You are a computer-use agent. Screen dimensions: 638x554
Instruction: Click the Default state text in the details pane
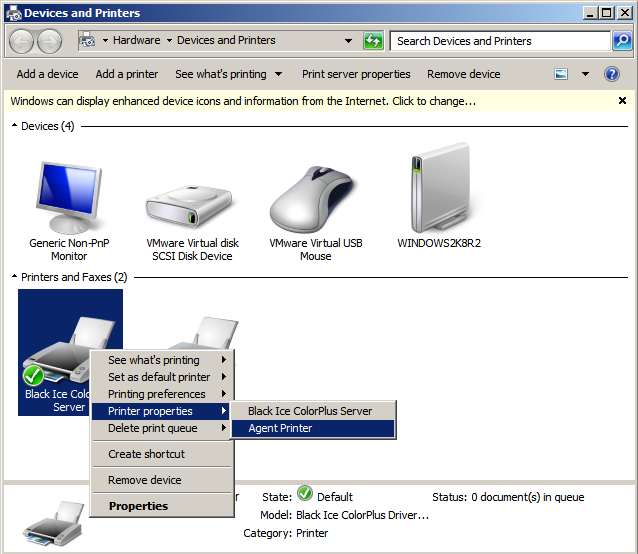tap(334, 497)
